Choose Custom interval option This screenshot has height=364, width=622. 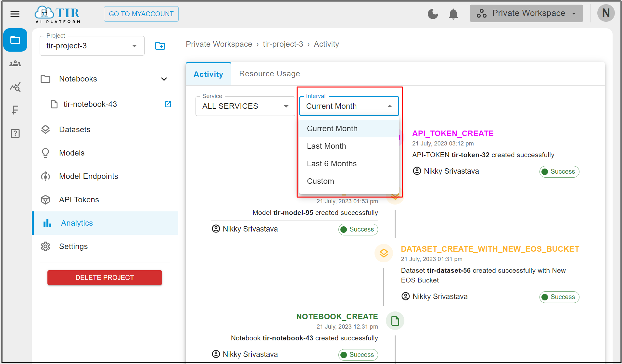pos(349,181)
